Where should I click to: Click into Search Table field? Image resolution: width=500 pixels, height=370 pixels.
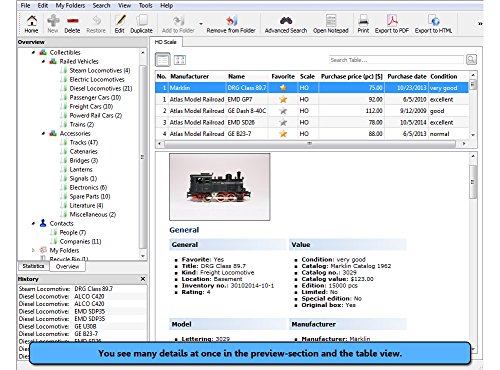pyautogui.click(x=396, y=60)
